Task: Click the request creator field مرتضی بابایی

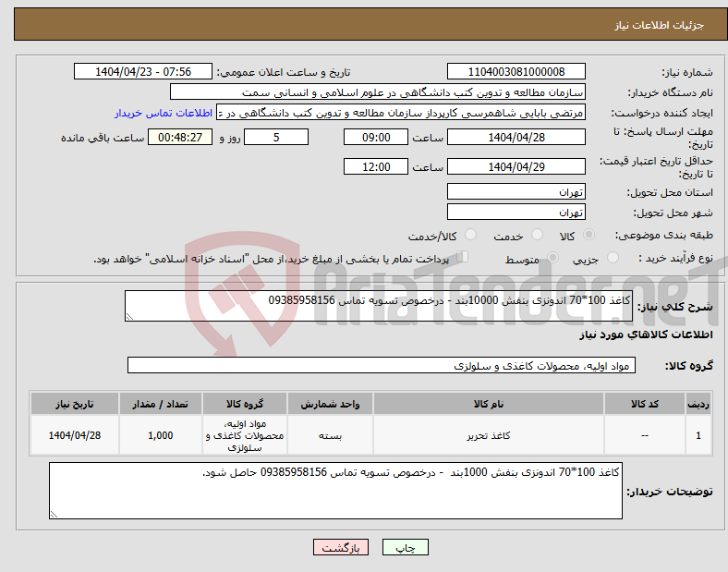Action: pos(401,113)
